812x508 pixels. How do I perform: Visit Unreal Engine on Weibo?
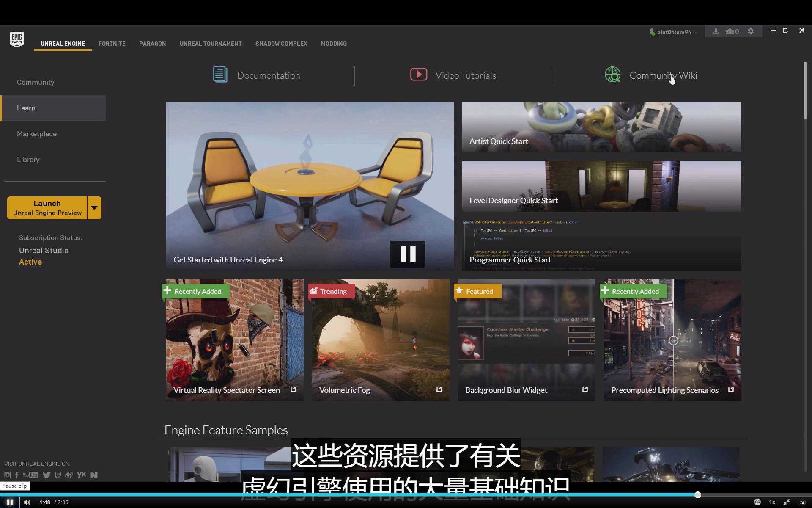click(x=69, y=475)
